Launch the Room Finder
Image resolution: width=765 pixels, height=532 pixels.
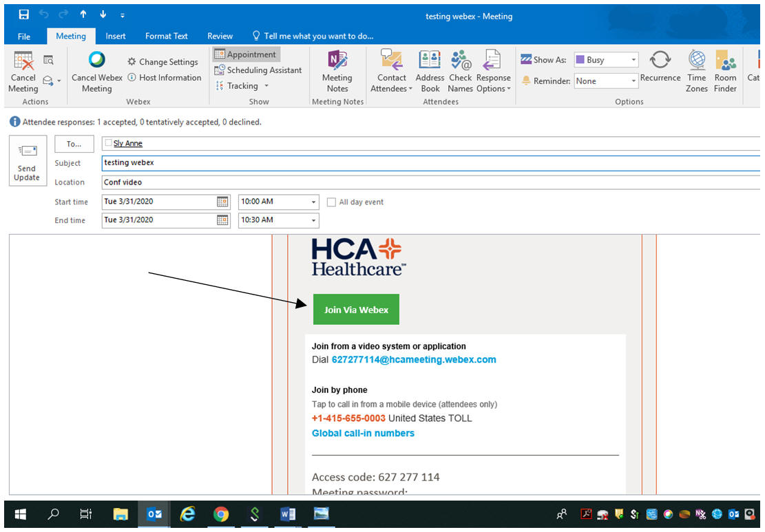pos(725,61)
